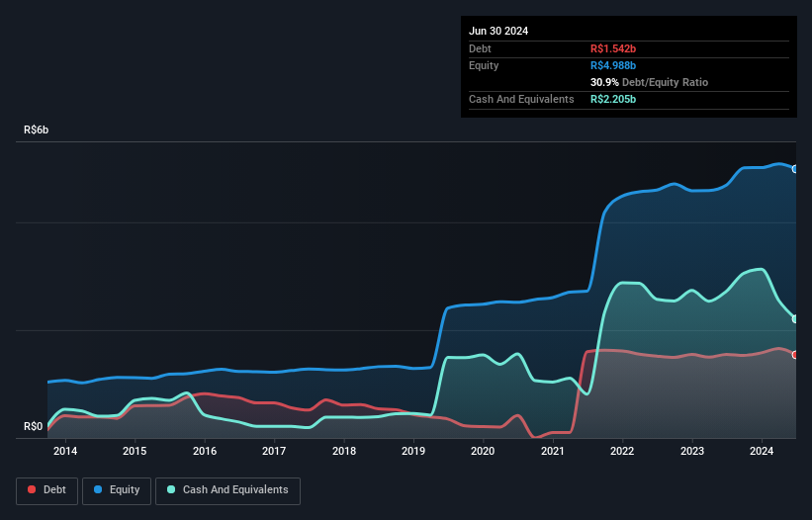812x520 pixels.
Task: Click the 2019 x-axis label
Action: pyautogui.click(x=413, y=451)
